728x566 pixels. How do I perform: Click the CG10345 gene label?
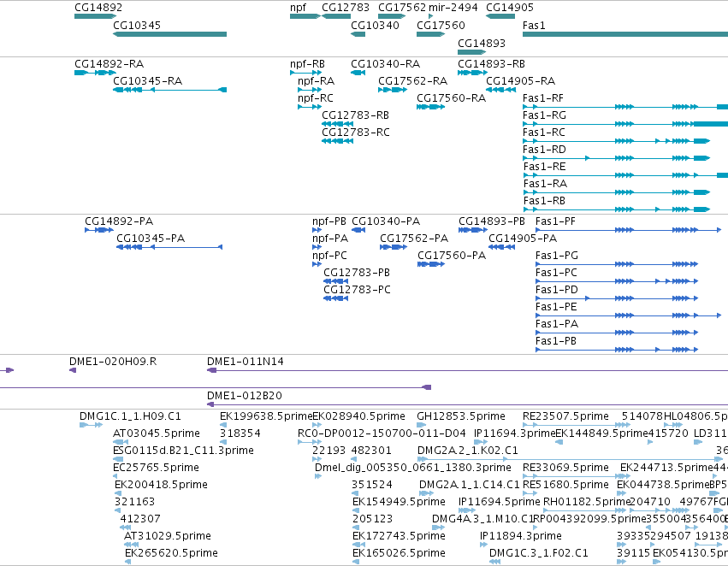[137, 25]
